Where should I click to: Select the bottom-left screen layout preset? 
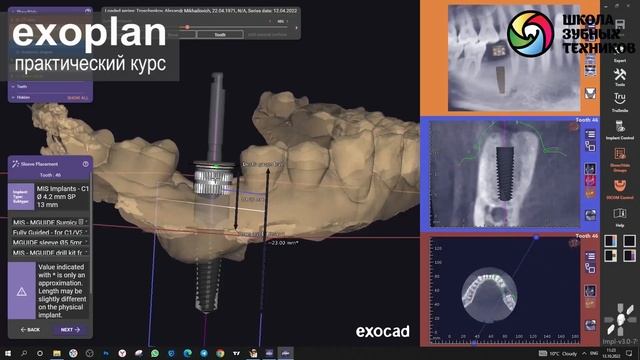pos(611,256)
